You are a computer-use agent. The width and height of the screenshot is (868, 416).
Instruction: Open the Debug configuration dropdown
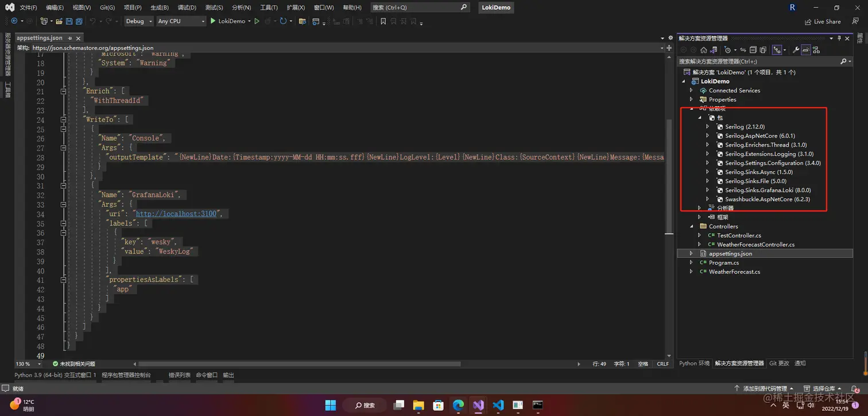(139, 21)
